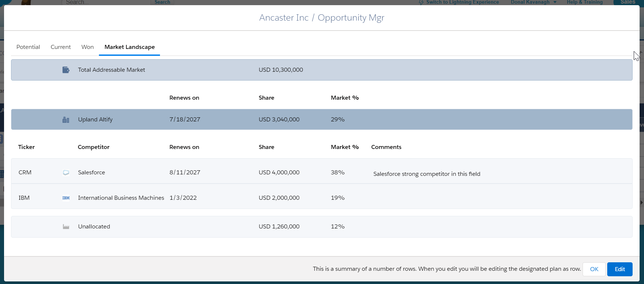Click the background search input field
Screen dimensions: 644x284
click(106, 2)
